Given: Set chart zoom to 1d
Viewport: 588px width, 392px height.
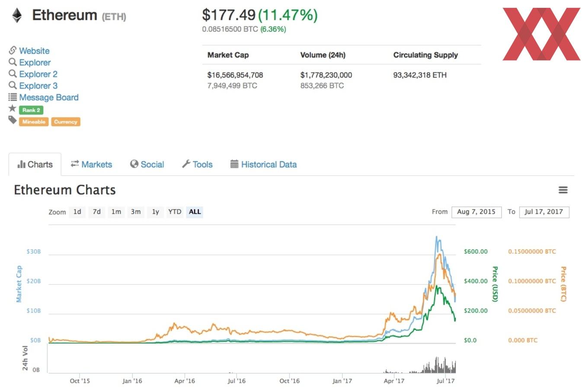Looking at the screenshot, I should (x=77, y=212).
